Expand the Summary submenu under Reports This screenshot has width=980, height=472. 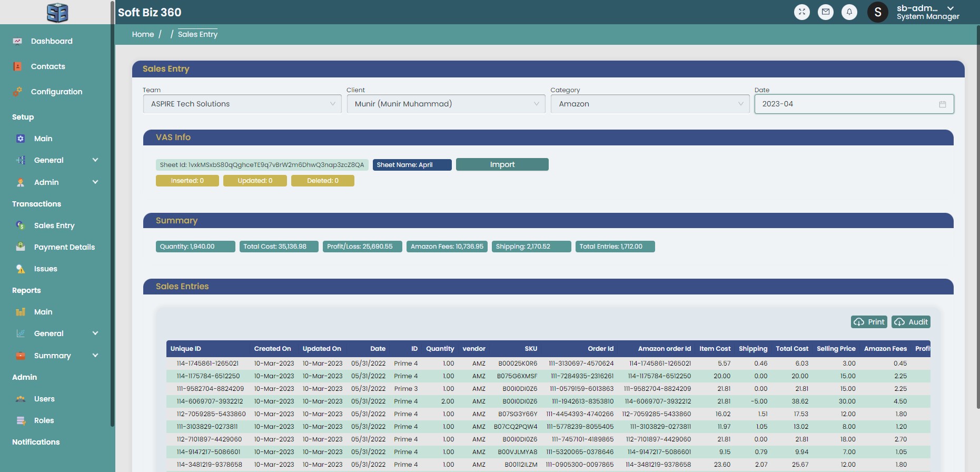[x=95, y=356]
